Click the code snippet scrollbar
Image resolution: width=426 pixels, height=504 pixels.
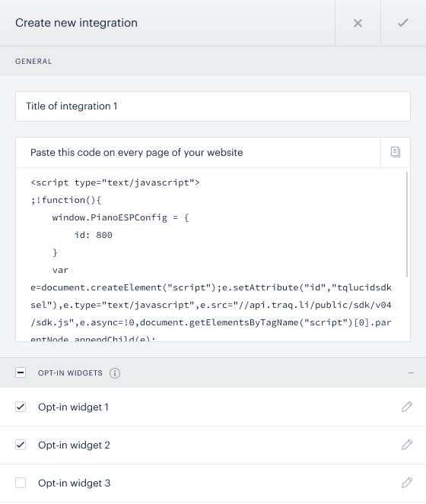407,224
